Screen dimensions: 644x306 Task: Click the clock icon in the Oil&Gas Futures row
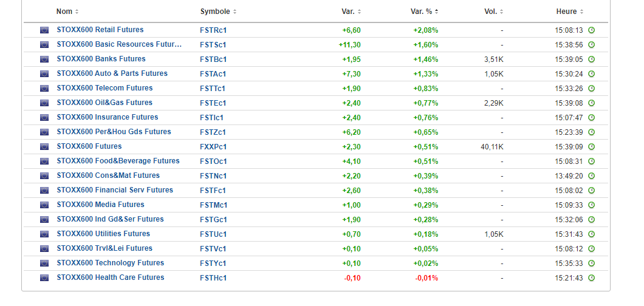(x=591, y=103)
